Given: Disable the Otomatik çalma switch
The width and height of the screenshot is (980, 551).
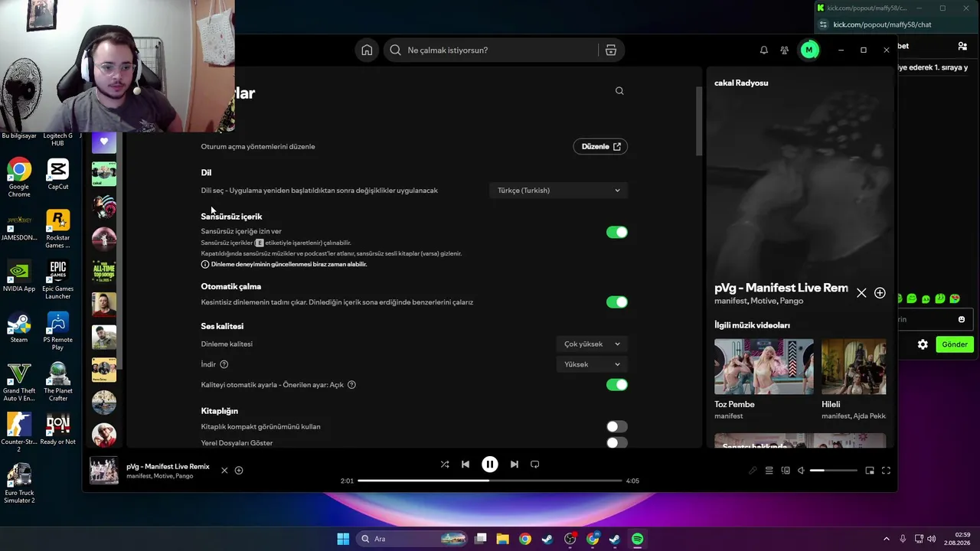Looking at the screenshot, I should (x=616, y=302).
